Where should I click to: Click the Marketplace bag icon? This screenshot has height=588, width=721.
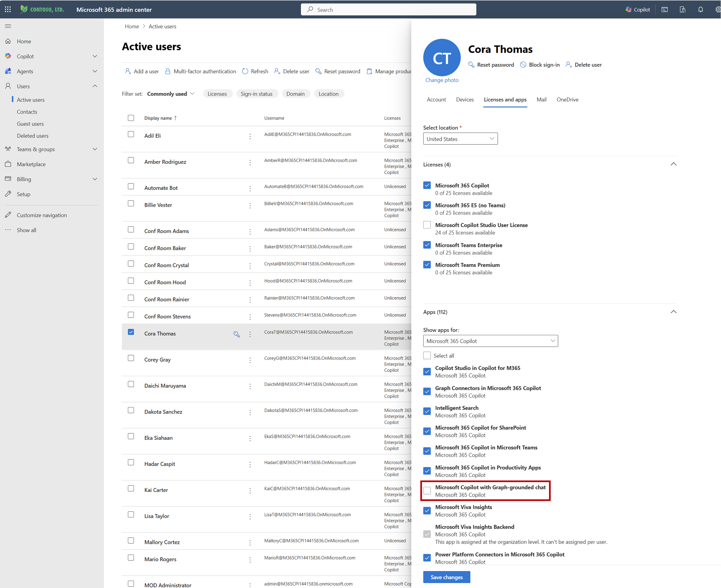tap(8, 164)
